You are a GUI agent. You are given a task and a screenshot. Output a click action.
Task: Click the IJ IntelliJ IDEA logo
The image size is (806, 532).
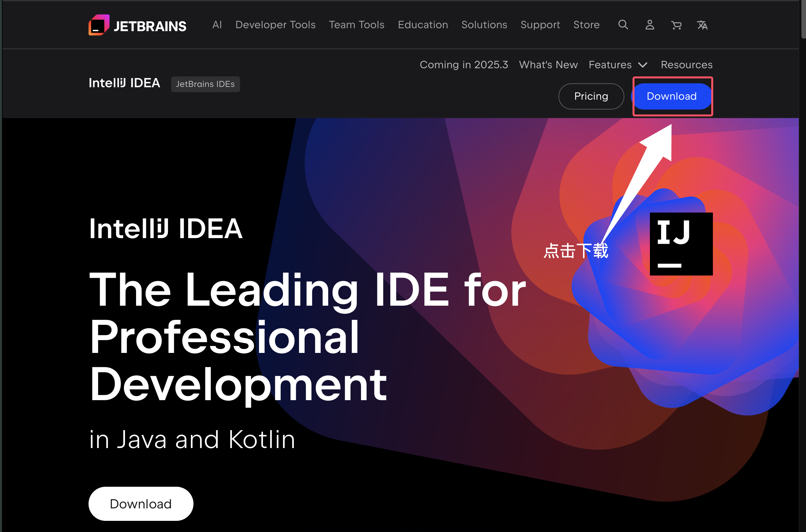click(x=681, y=244)
